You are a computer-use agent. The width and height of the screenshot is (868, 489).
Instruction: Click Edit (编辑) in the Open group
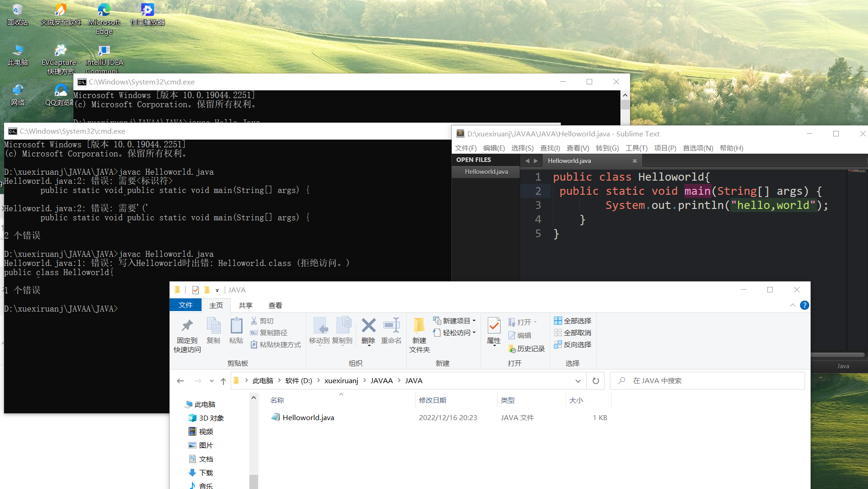tap(520, 335)
